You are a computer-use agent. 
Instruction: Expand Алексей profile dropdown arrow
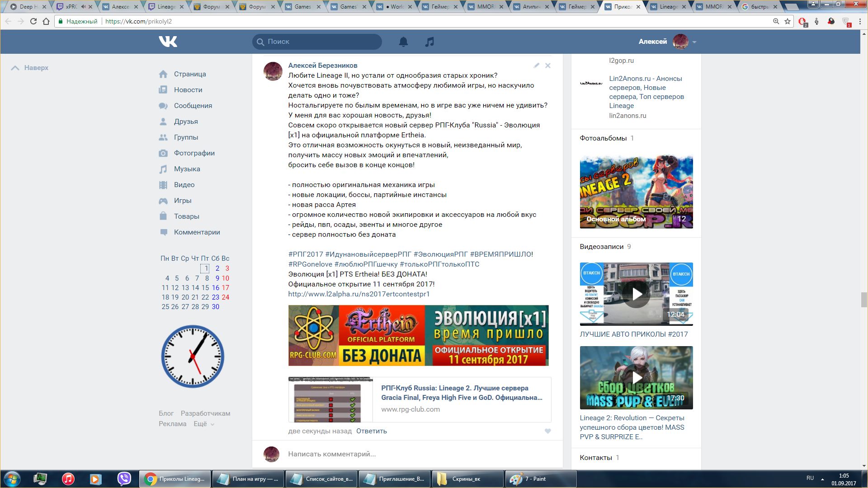click(x=694, y=42)
